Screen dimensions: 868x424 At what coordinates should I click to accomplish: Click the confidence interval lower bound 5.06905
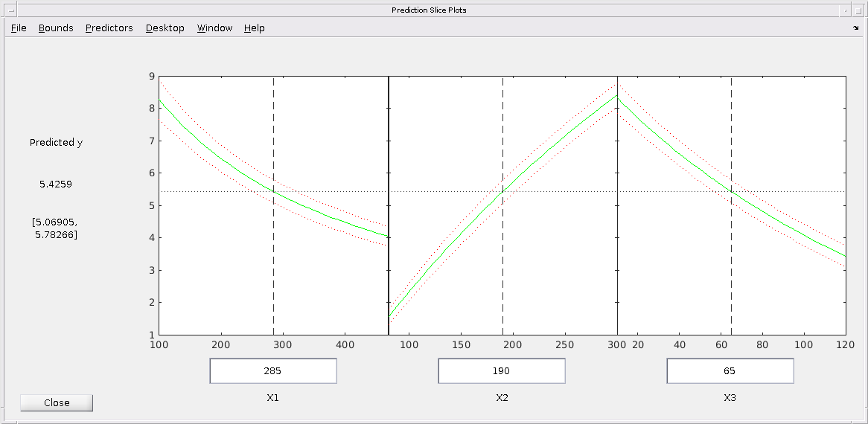[55, 222]
